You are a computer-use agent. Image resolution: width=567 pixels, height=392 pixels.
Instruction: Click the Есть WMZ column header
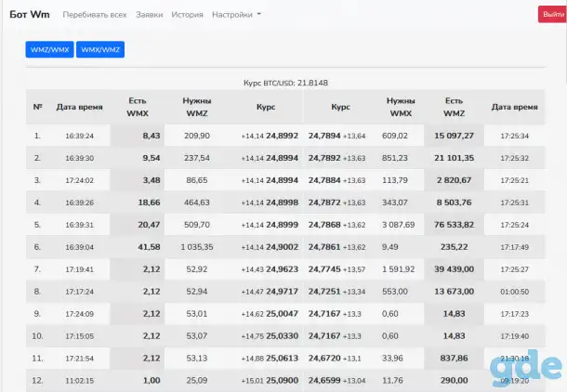point(454,107)
